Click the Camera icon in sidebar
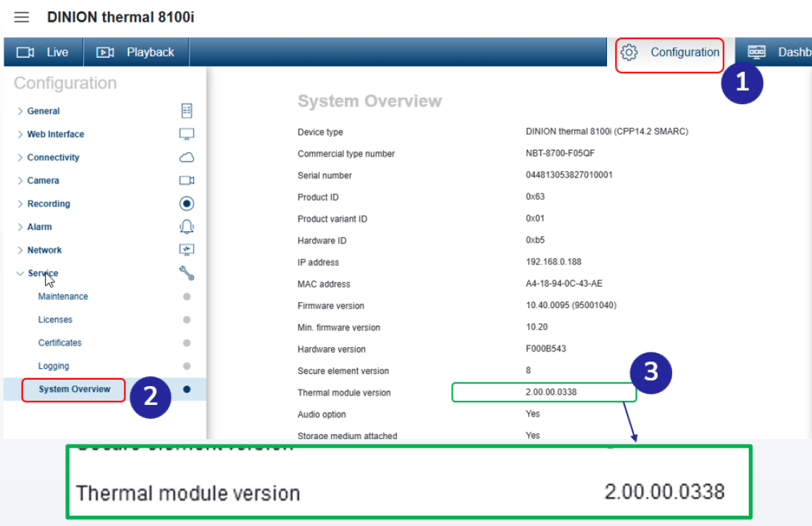Viewport: 812px width, 526px height. click(x=186, y=180)
